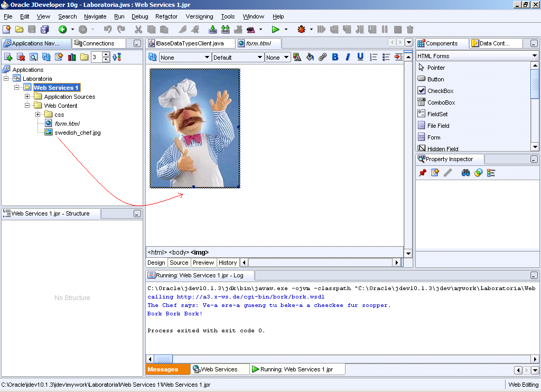Image resolution: width=541 pixels, height=392 pixels.
Task: Click the Undo toolbar icon
Action: coord(108,30)
